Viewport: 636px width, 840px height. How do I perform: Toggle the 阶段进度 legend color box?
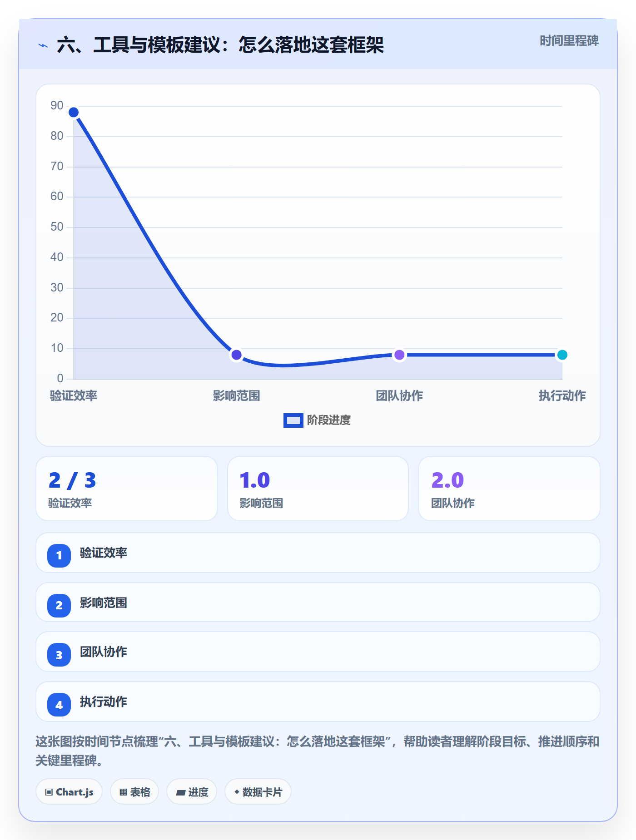[293, 420]
